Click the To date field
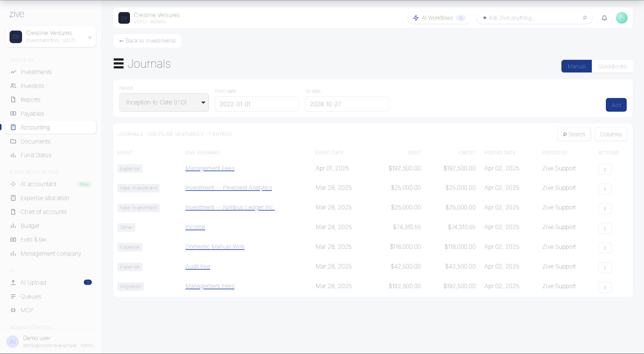 tap(347, 104)
